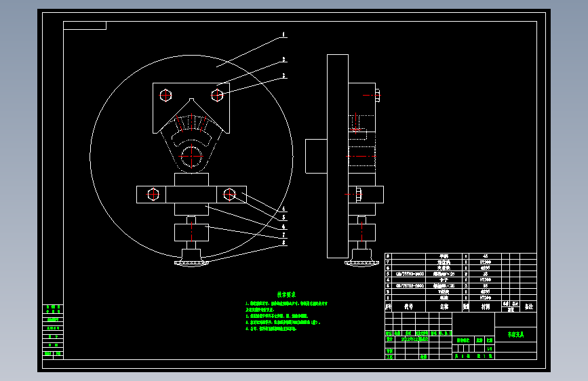This screenshot has width=588, height=381.
Task: Select the threaded block under the clamp bar
Action: [192, 233]
